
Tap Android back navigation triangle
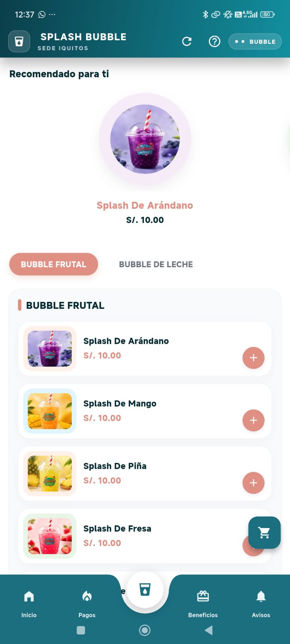click(209, 630)
